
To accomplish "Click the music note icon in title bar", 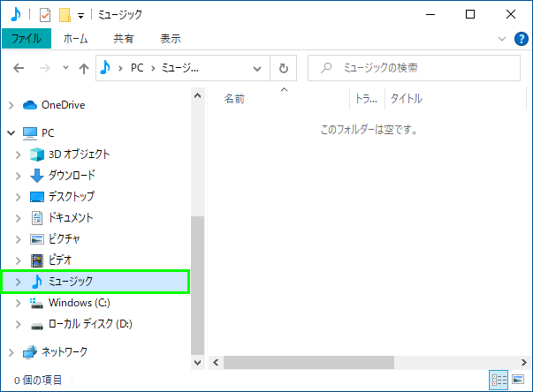I will click(15, 15).
